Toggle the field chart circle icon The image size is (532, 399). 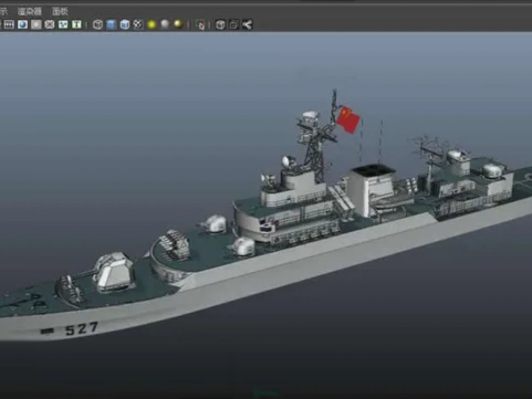click(50, 24)
